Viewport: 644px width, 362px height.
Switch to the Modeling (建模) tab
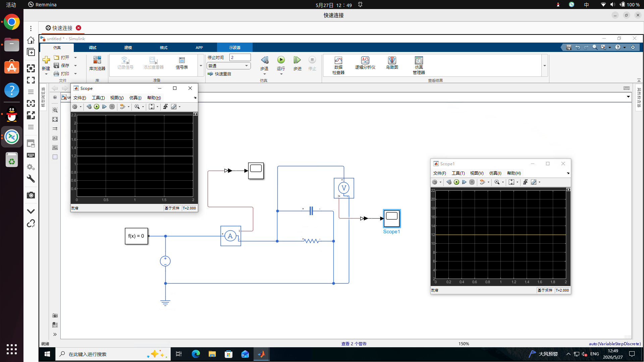pos(128,48)
